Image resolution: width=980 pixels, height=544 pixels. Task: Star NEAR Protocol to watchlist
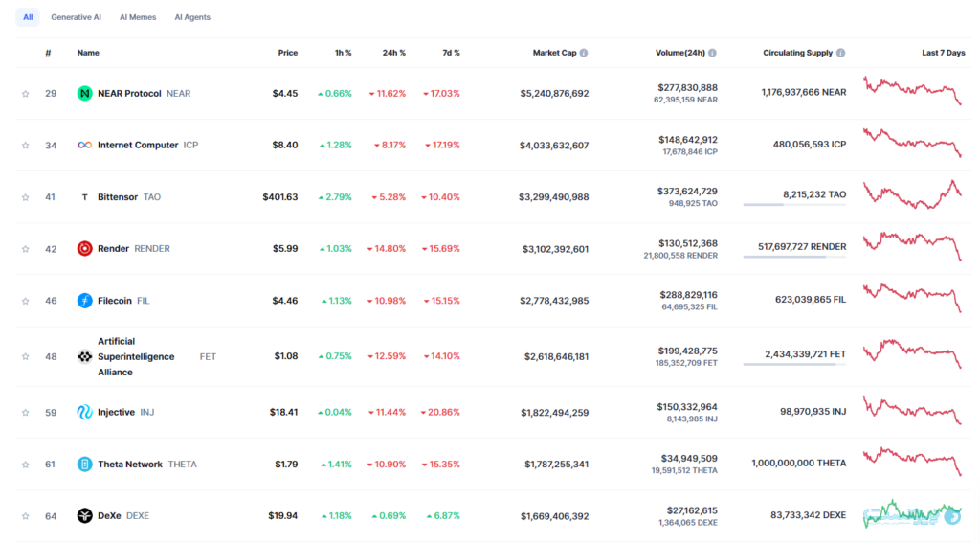(x=26, y=94)
